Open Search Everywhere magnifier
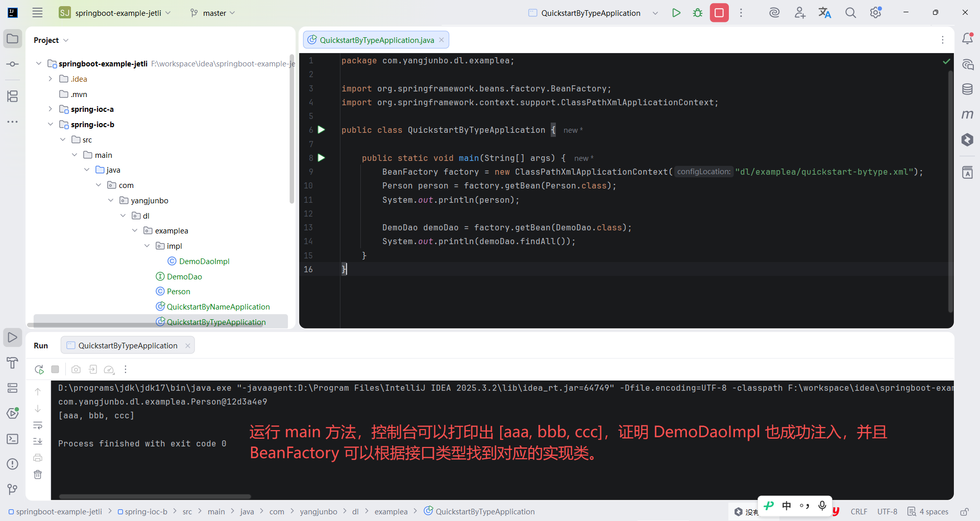Image resolution: width=980 pixels, height=521 pixels. (x=850, y=13)
